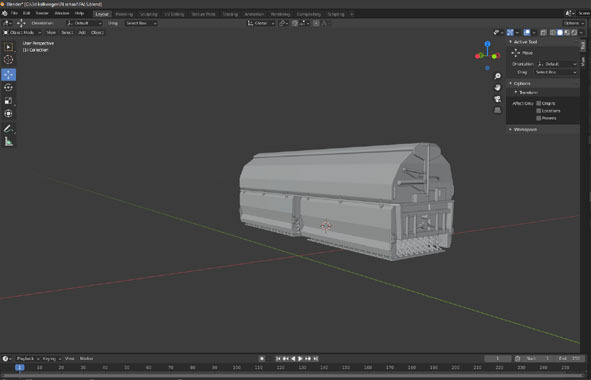The height and width of the screenshot is (380, 591).
Task: Activate the Scale tool
Action: click(8, 101)
